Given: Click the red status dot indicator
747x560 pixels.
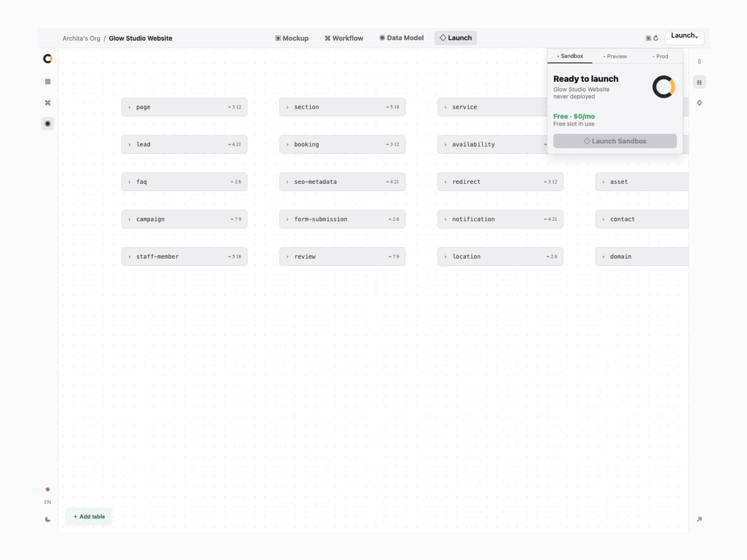Looking at the screenshot, I should pyautogui.click(x=48, y=490).
